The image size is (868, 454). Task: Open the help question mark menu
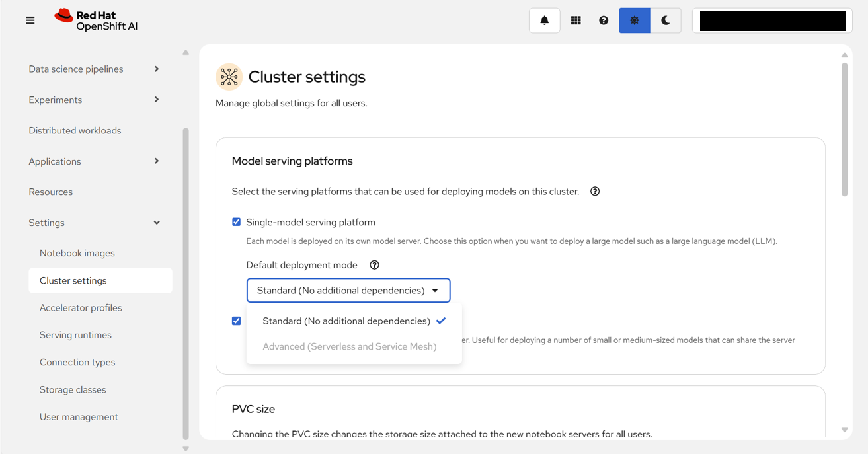(604, 20)
